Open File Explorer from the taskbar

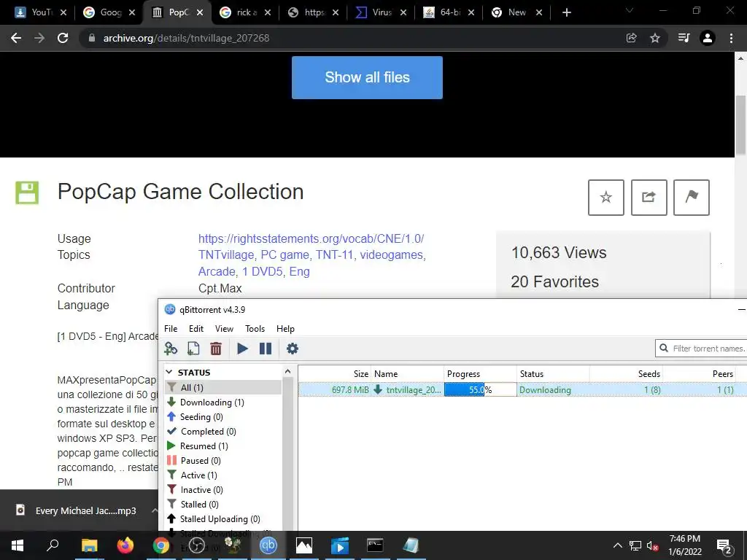(x=89, y=545)
